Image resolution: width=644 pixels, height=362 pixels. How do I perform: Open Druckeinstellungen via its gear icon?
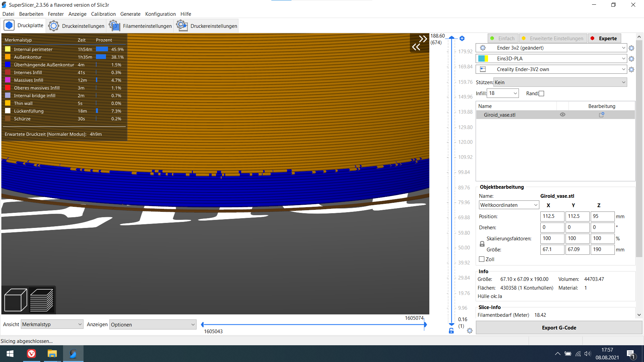click(x=53, y=25)
